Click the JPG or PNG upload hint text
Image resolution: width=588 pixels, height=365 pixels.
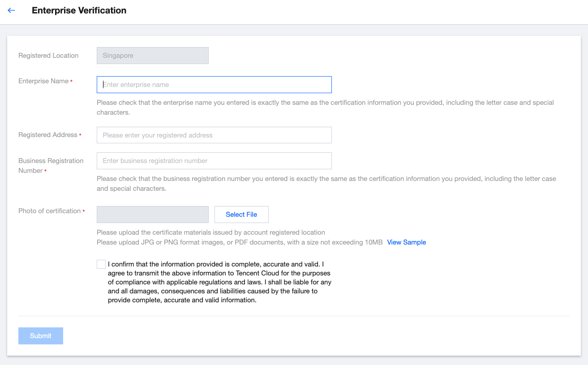tap(240, 242)
